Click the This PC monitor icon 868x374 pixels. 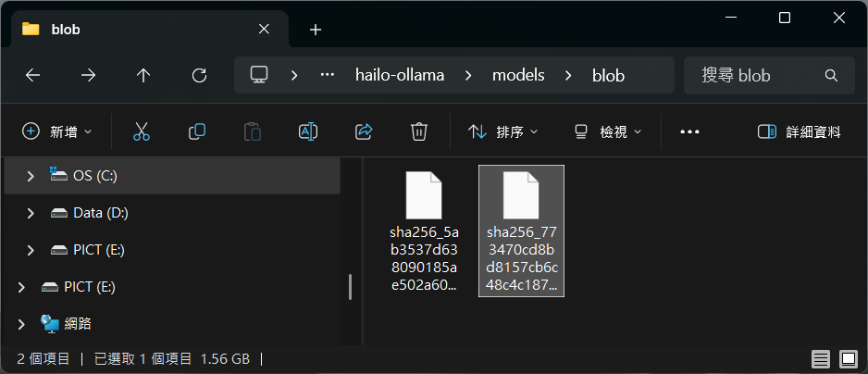[259, 75]
